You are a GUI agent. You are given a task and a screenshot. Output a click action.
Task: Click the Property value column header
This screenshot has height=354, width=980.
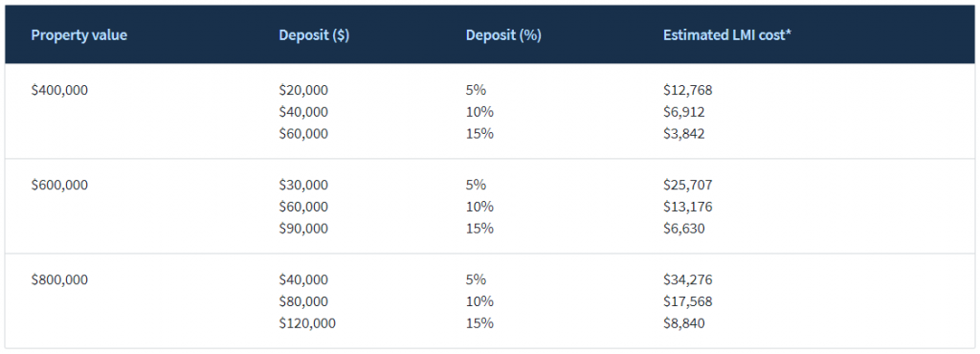coord(78,35)
